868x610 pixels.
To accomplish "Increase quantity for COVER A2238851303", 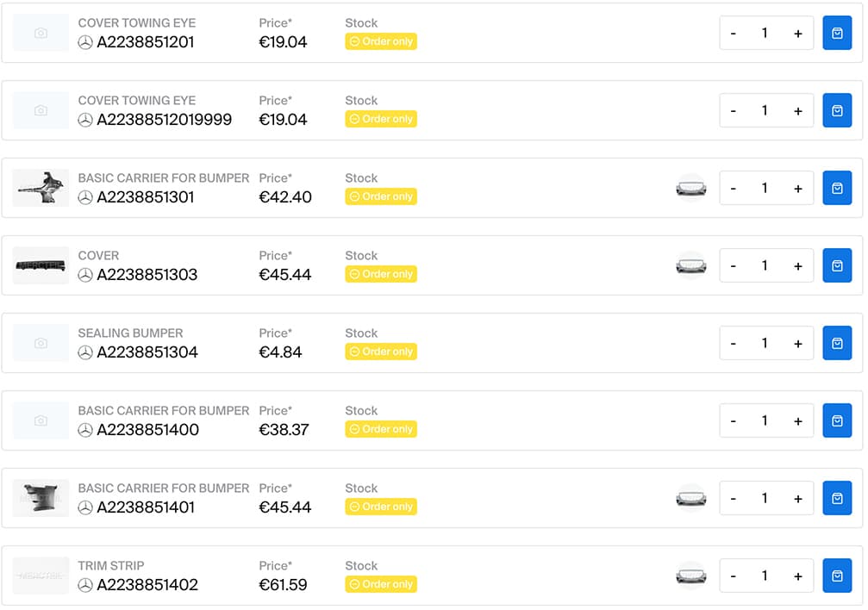I will (797, 266).
